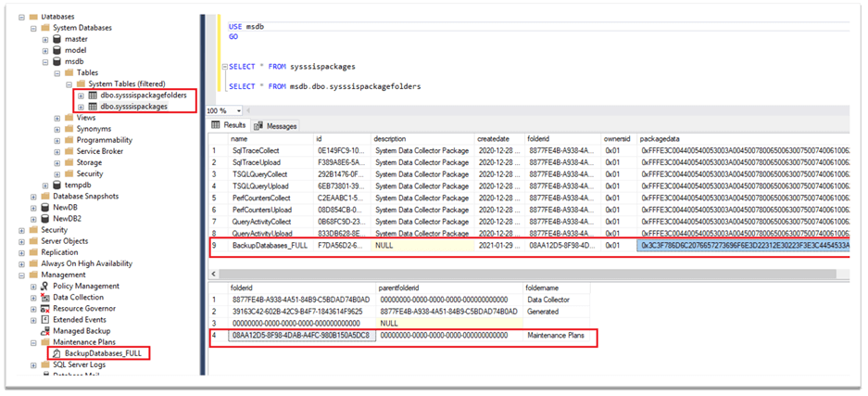Click the BackupDatabases_FULL maintenance plan icon
Viewport: 868px width, 396px height.
click(57, 353)
